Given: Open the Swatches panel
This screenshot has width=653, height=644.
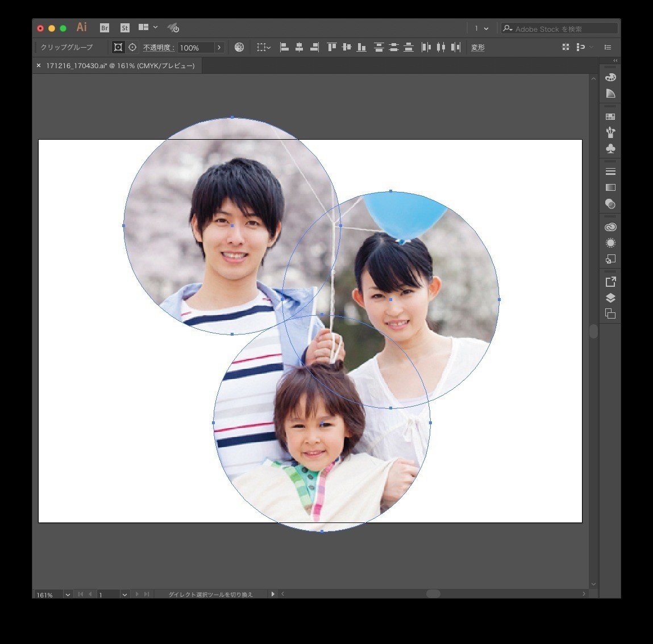Looking at the screenshot, I should 610,116.
